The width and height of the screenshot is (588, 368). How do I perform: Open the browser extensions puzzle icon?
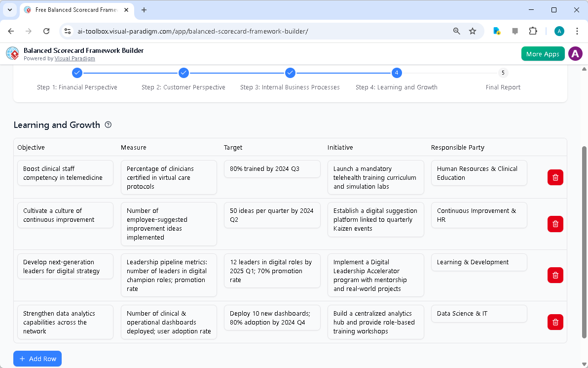(x=533, y=31)
